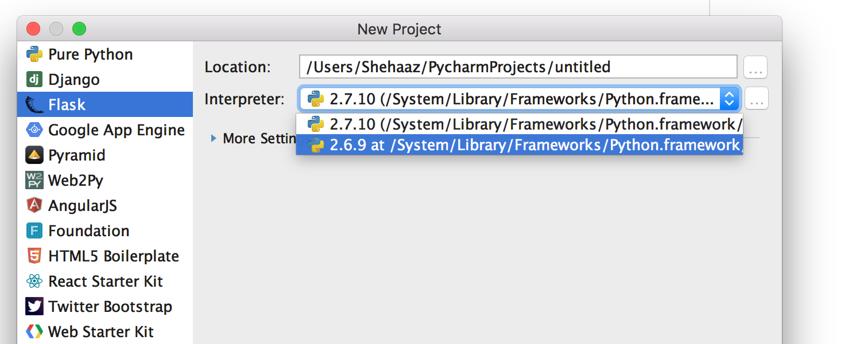Image resolution: width=868 pixels, height=344 pixels.
Task: Click the AngularJS shield icon
Action: click(x=34, y=206)
